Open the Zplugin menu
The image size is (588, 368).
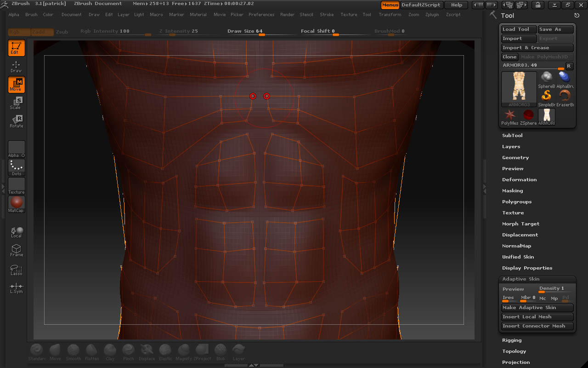click(432, 15)
